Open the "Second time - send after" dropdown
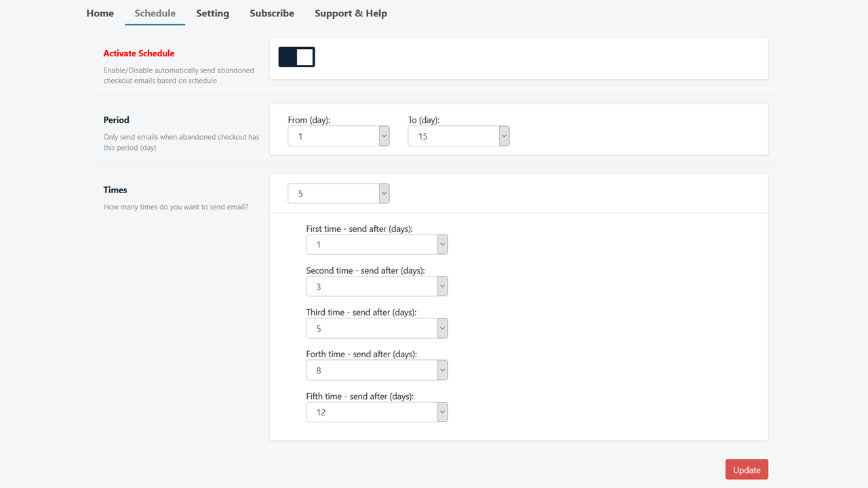This screenshot has width=868, height=488. 441,286
